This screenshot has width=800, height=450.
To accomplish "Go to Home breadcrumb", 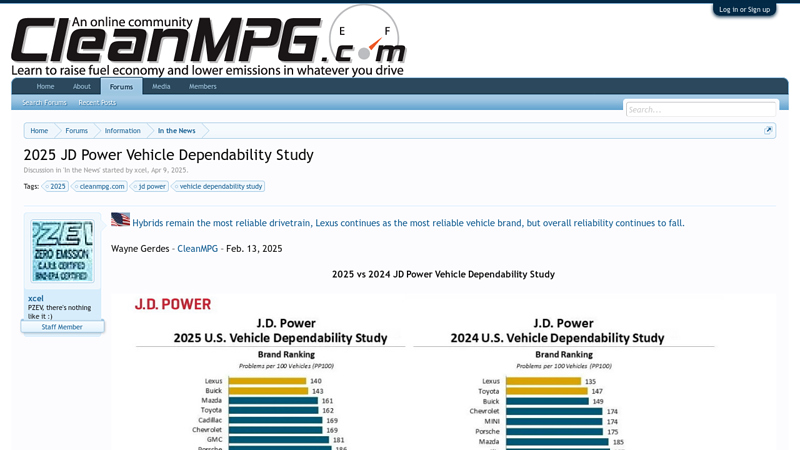I will pyautogui.click(x=39, y=131).
